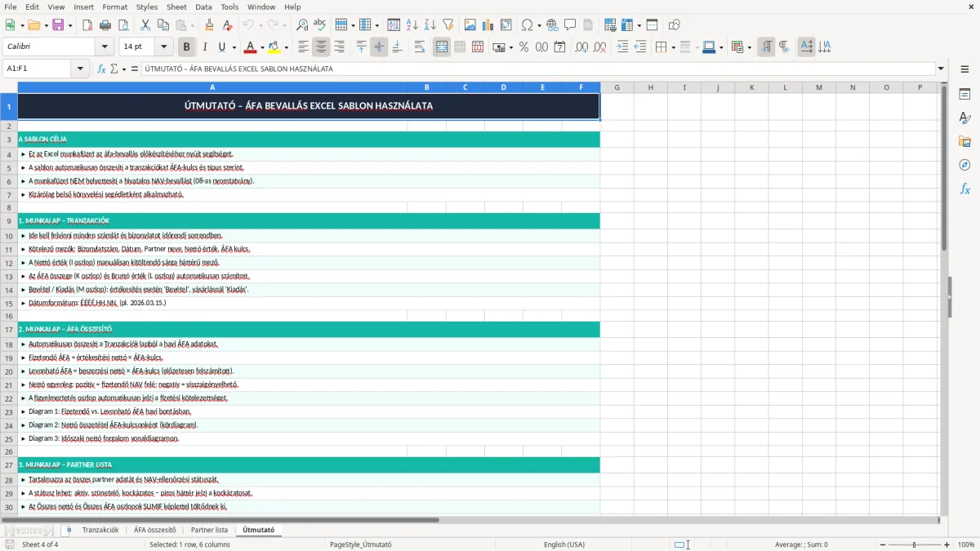The image size is (980, 551).
Task: Open the Font Size dropdown
Action: [163, 47]
